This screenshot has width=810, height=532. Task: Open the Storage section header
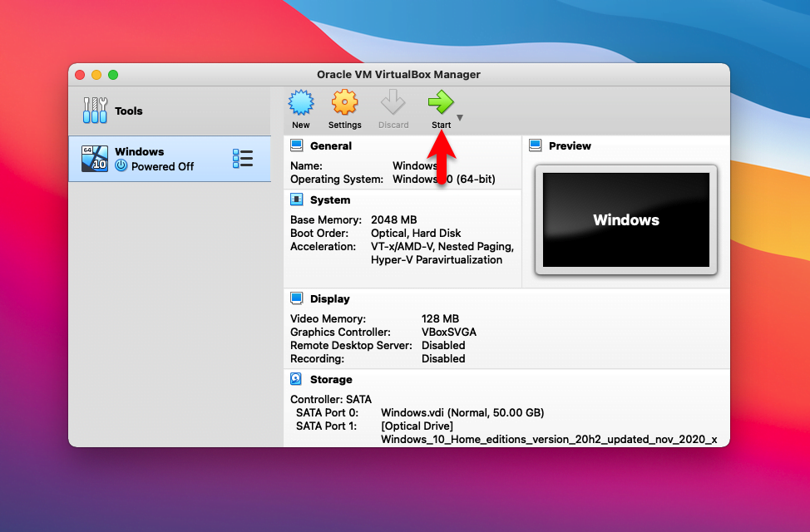[331, 380]
